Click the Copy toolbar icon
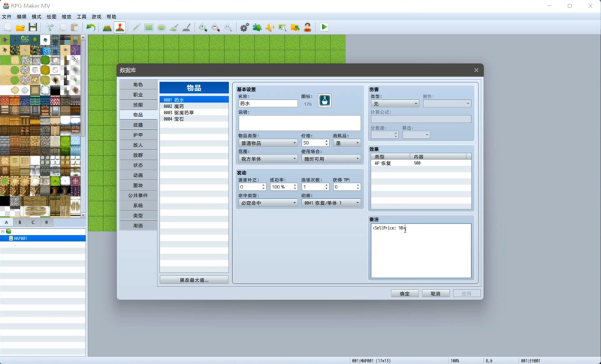The height and width of the screenshot is (364, 601). [62, 27]
